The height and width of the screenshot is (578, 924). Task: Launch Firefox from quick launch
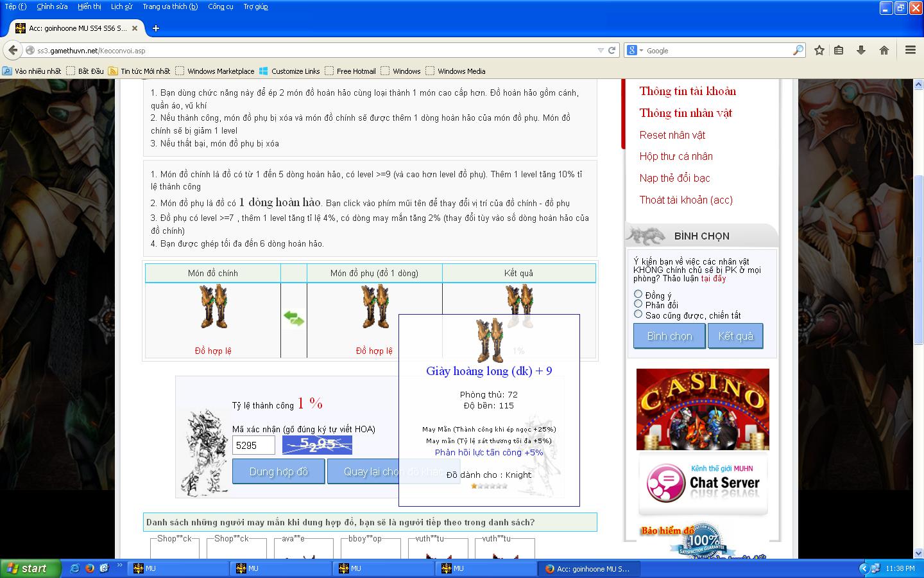[89, 568]
